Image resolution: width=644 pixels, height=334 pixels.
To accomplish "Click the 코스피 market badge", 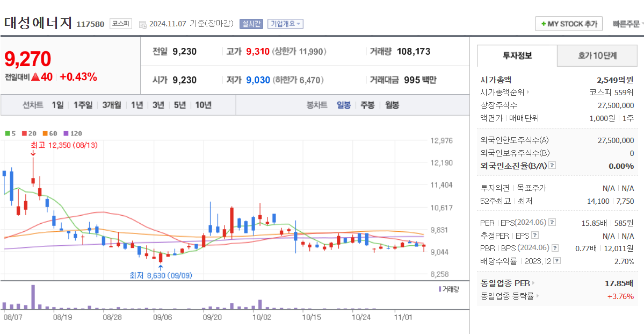I will tap(120, 24).
